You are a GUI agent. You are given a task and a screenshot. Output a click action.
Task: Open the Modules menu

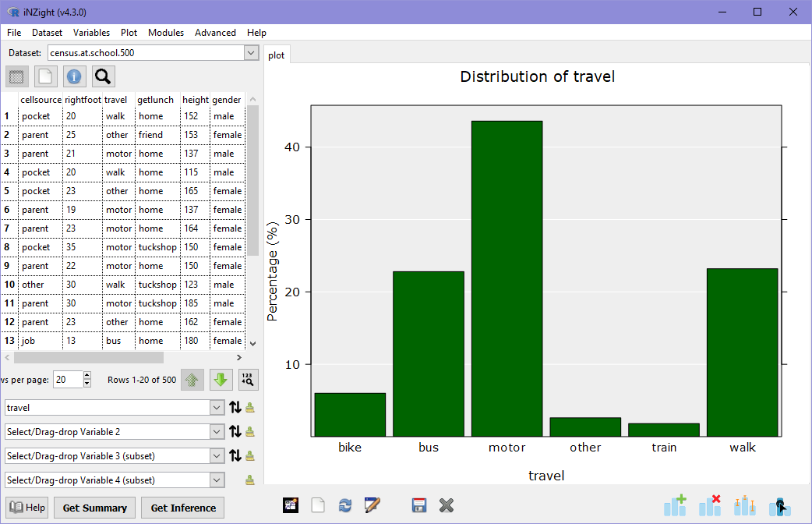[166, 33]
